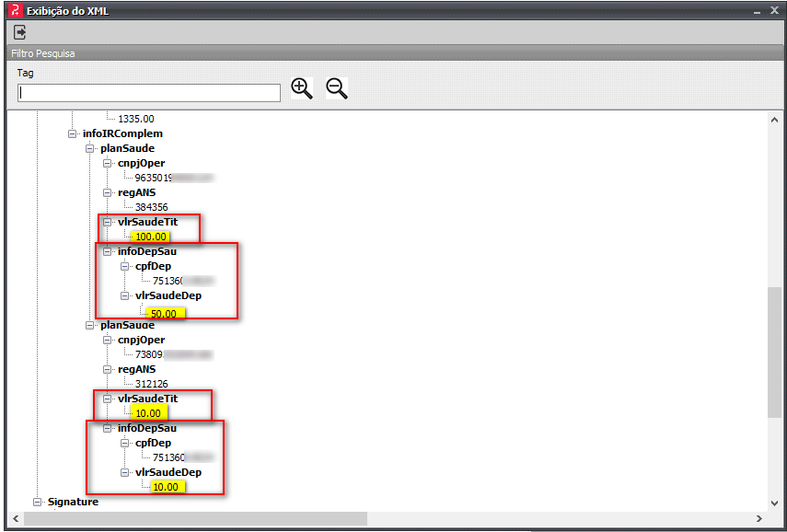This screenshot has height=532, width=787.
Task: Collapse the cpfDep node above vlrSaudeDep 10.00
Action: (x=124, y=443)
